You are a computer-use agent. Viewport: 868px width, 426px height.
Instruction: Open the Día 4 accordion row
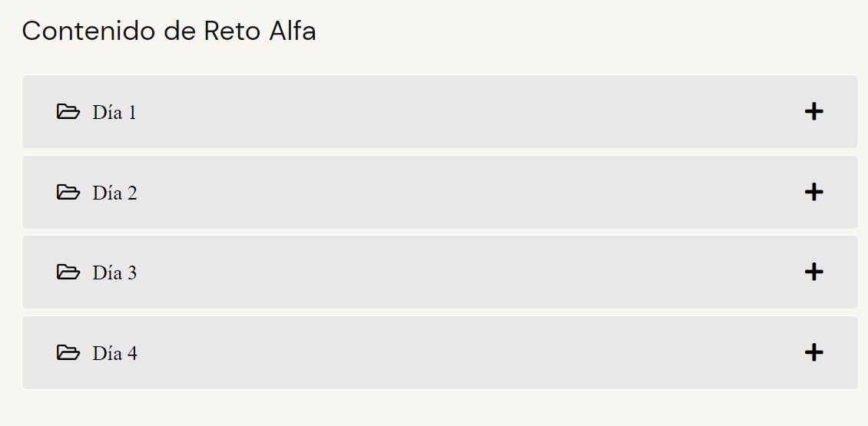[x=439, y=353]
